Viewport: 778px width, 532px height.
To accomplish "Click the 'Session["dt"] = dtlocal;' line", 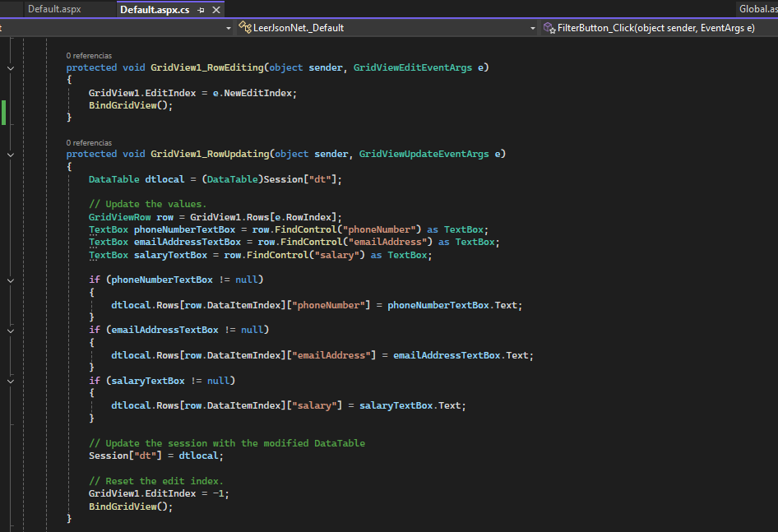I will tap(156, 456).
